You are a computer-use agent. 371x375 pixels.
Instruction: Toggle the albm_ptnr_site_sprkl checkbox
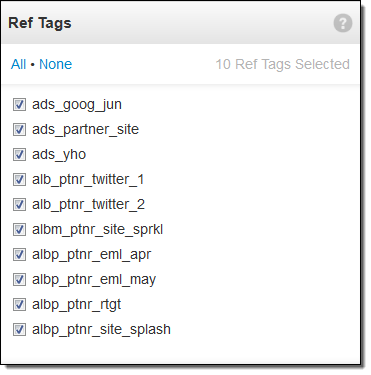point(19,229)
